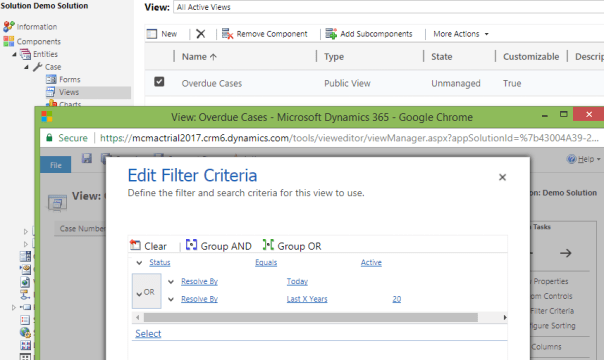Click the Views icon in the tree
Image resolution: width=604 pixels, height=360 pixels.
[50, 92]
